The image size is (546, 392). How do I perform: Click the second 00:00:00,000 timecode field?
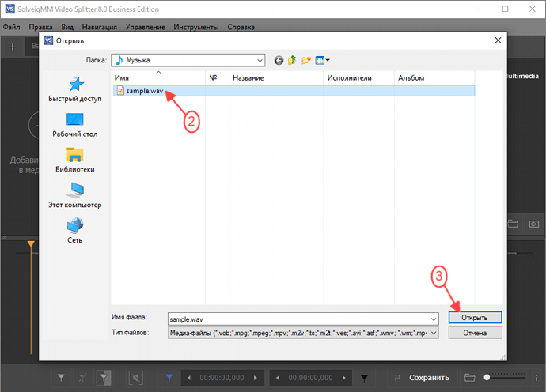coord(311,378)
